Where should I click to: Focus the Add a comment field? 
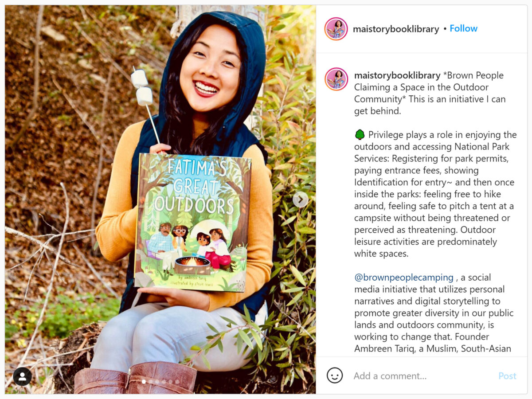[421, 376]
